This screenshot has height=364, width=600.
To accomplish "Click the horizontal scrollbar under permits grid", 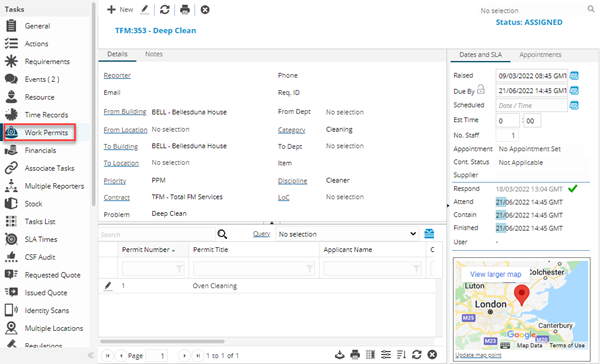I will click(162, 341).
